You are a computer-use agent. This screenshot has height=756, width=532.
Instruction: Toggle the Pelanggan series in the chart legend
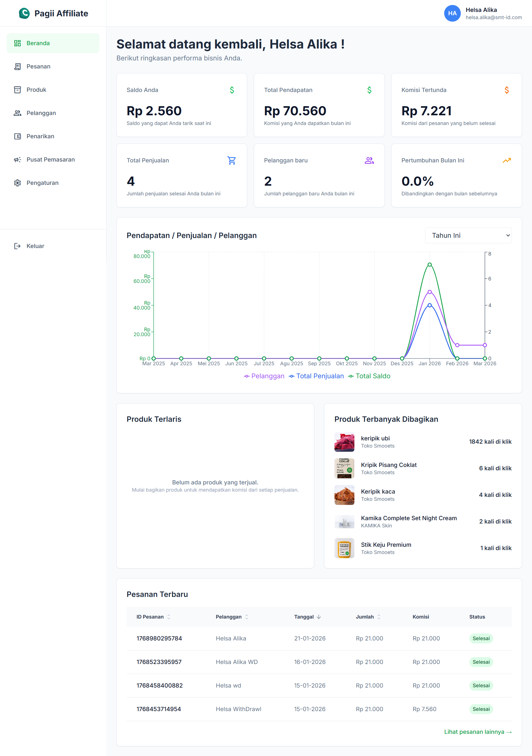264,376
